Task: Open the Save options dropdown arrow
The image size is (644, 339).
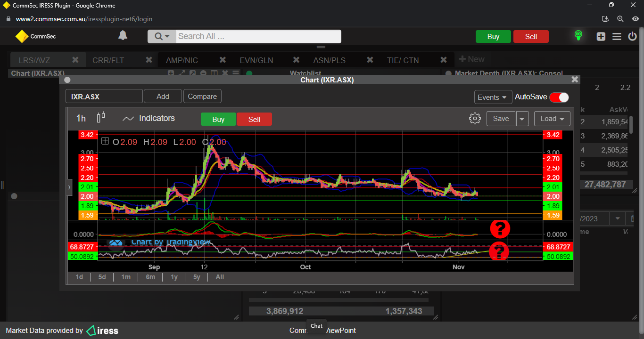Action: 522,119
